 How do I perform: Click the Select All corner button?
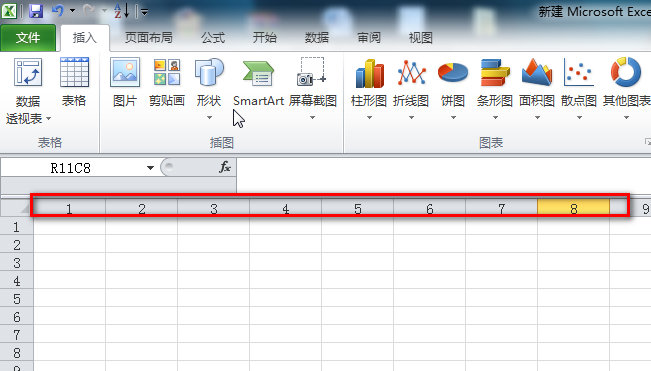(17, 208)
